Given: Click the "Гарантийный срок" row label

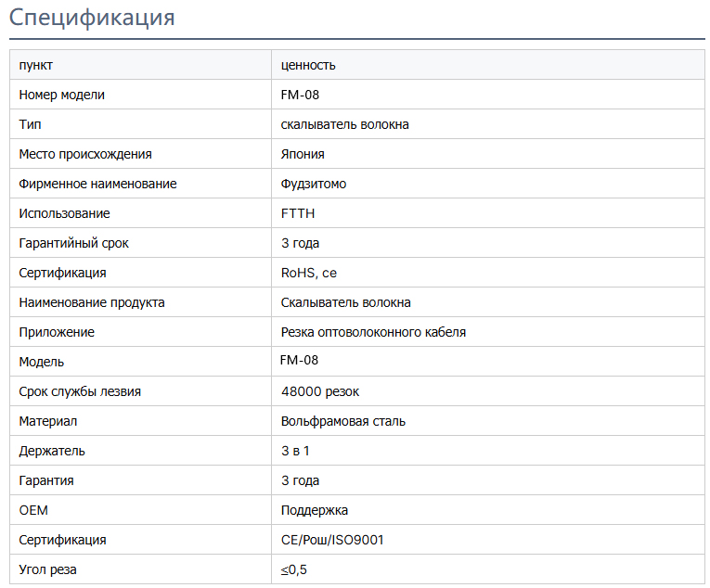Looking at the screenshot, I should coord(74,243).
